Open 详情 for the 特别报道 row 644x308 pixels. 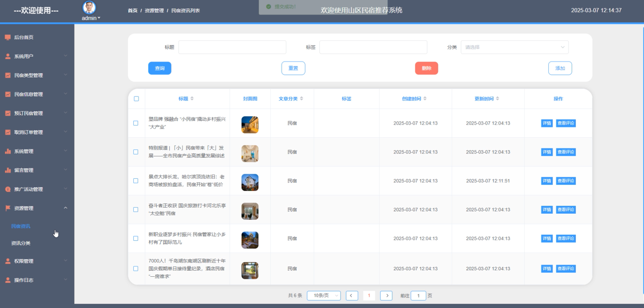coord(547,152)
